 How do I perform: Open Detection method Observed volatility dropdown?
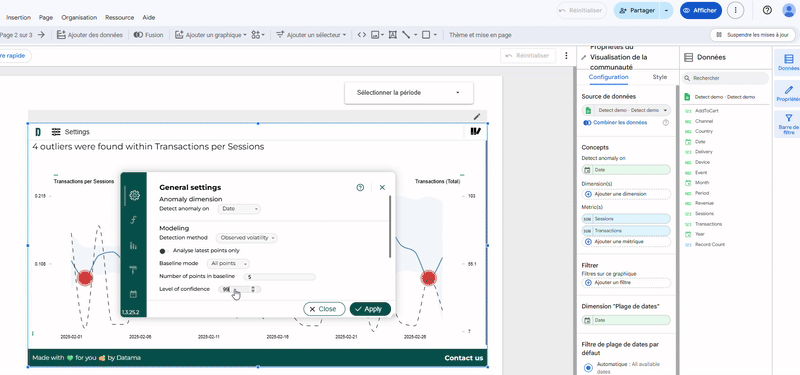246,238
